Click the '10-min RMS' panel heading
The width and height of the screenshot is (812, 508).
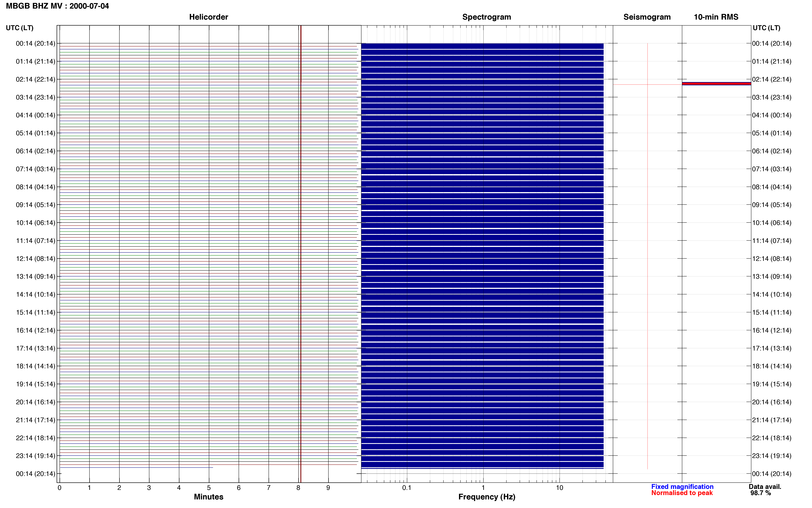(x=716, y=17)
